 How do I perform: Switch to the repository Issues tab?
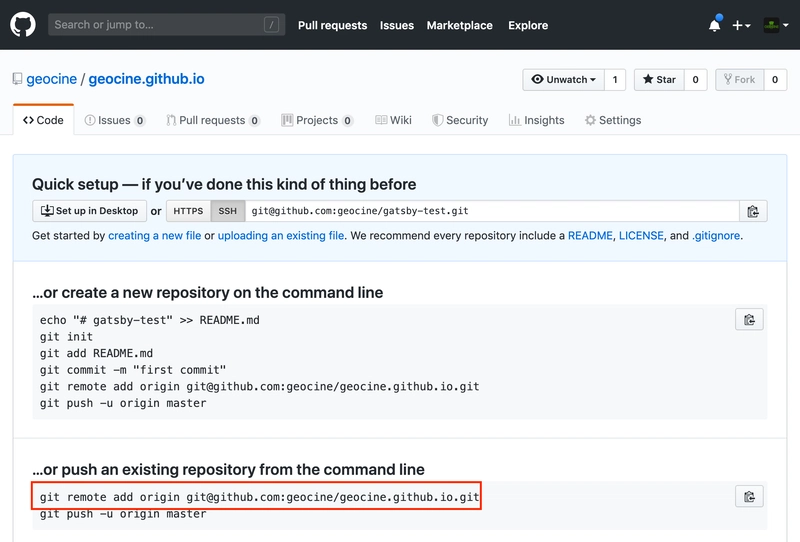pyautogui.click(x=115, y=120)
